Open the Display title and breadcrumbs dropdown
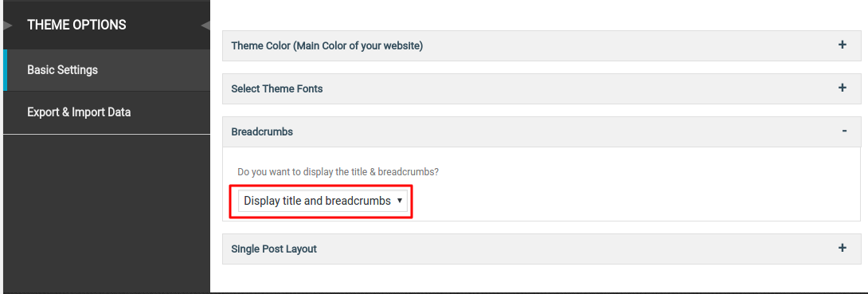This screenshot has width=868, height=294. 323,201
